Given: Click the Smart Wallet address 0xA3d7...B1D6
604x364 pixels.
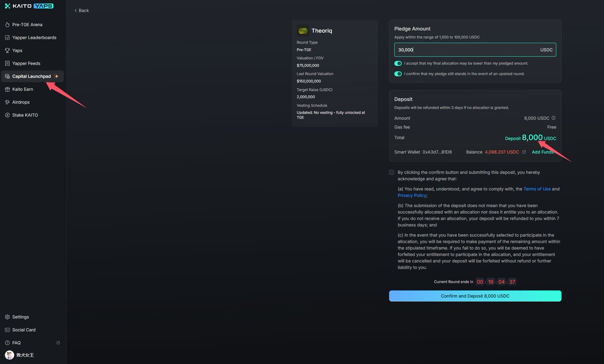Looking at the screenshot, I should pyautogui.click(x=437, y=152).
